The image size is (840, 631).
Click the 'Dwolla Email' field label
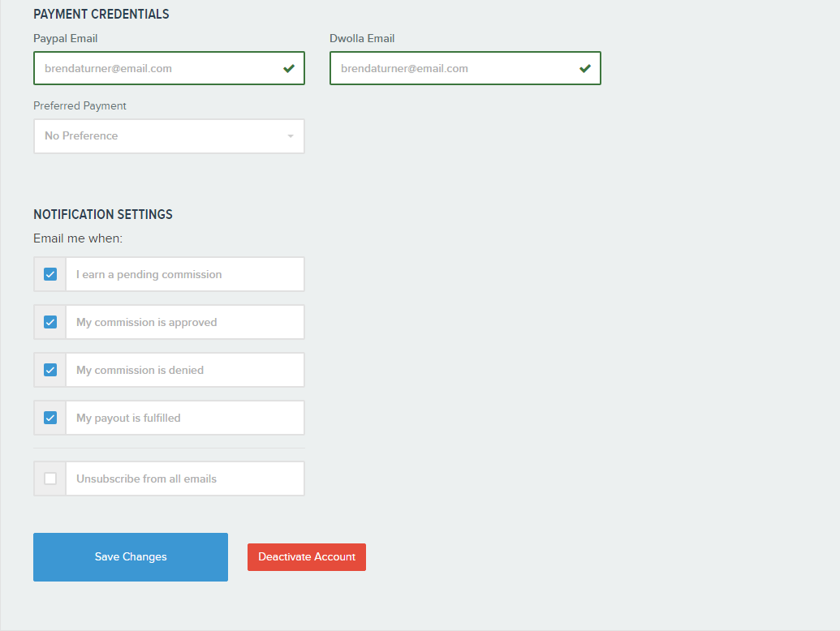[x=362, y=39]
